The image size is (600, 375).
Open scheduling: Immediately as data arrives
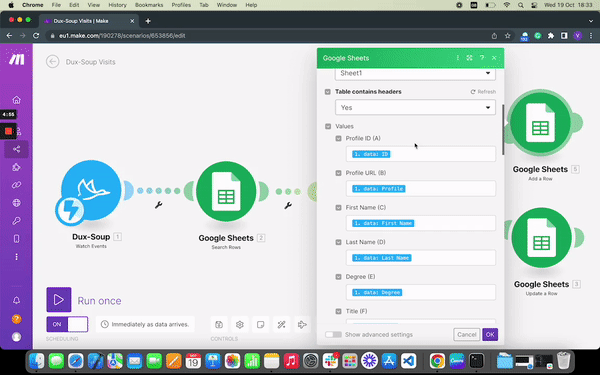[x=145, y=324]
